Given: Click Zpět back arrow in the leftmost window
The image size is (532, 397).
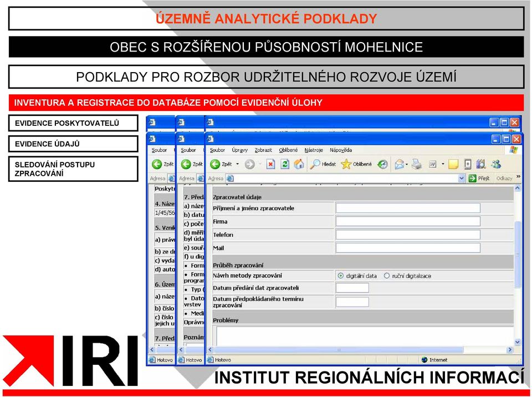Looking at the screenshot, I should tap(157, 164).
